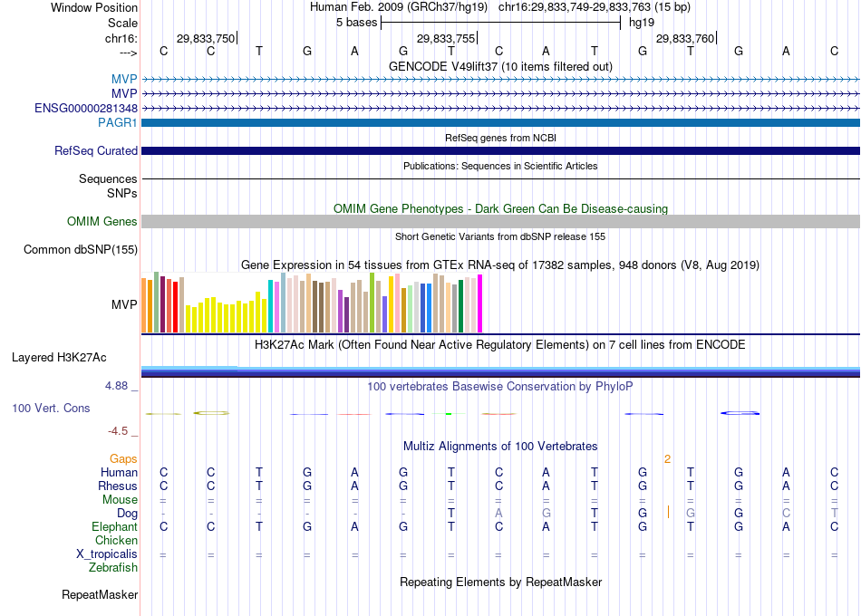Click the ---> sequence direction arrow label
Screen dimensions: 861x616
[x=129, y=53]
